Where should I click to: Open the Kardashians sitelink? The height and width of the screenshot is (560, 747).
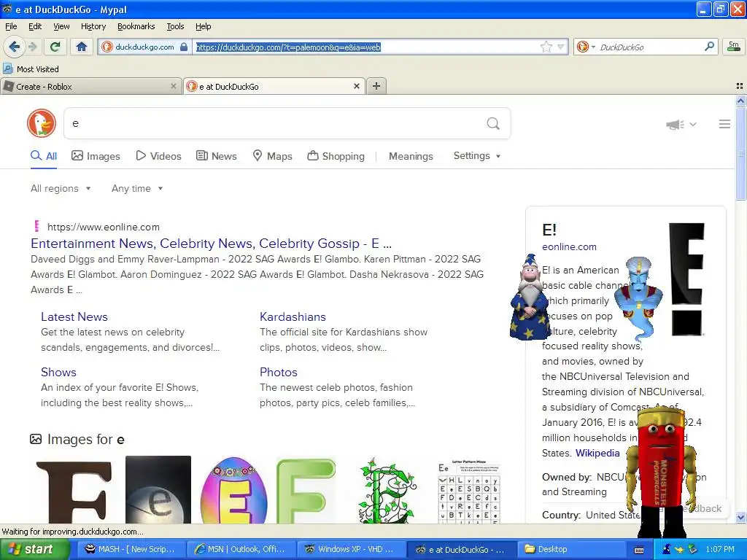click(x=293, y=316)
